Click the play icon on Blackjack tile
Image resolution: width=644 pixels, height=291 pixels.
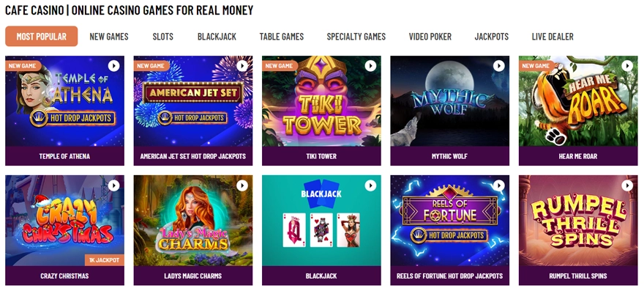[x=370, y=185]
